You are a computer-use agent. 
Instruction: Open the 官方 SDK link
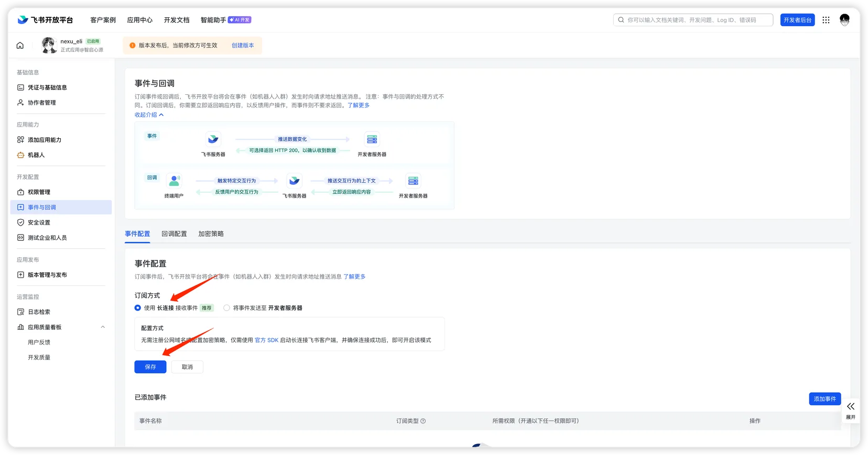click(266, 340)
